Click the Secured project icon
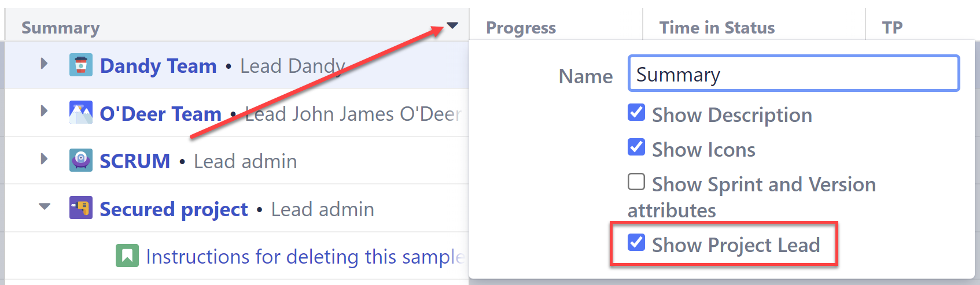Screen dimensions: 980x285 point(80,208)
